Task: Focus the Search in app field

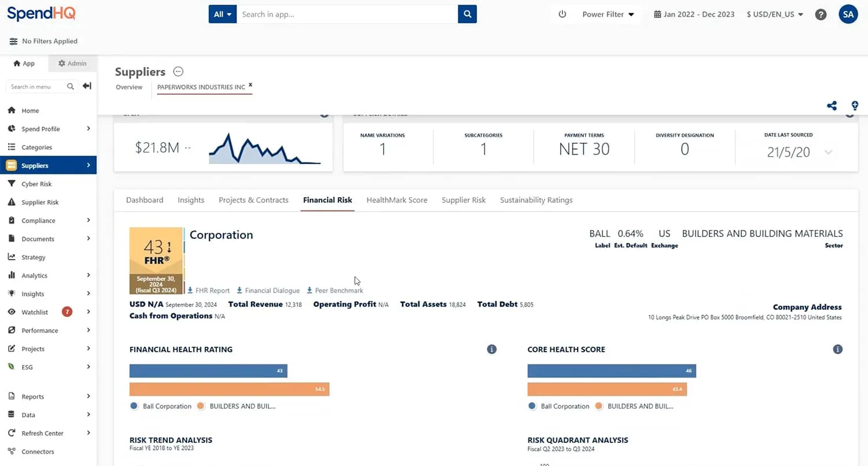Action: pos(347,14)
